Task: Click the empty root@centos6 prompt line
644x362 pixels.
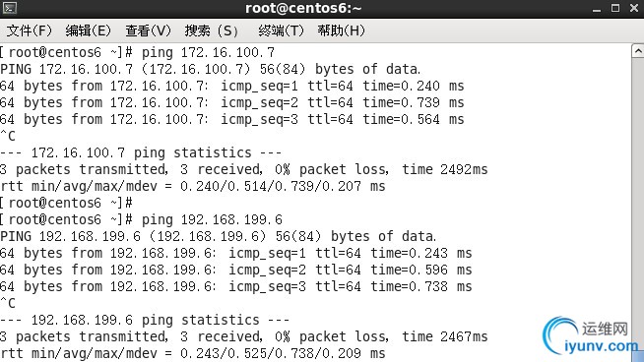Action: [66, 203]
